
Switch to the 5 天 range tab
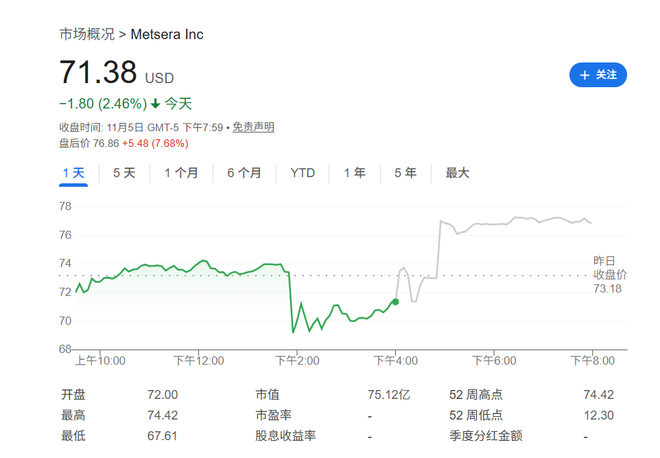pos(124,173)
